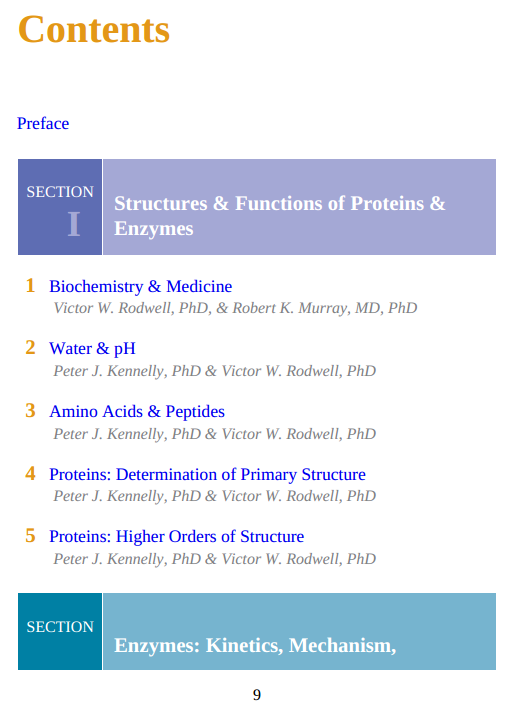Click the Enzymes: Kinetics, Mechanism heading
Image resolution: width=513 pixels, height=711 pixels.
(x=255, y=645)
